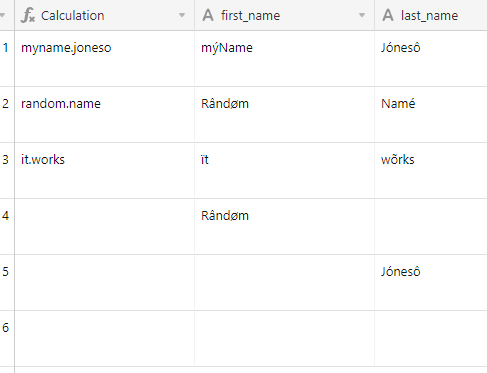Select the Calculation column header
The image size is (487, 373).
105,15
